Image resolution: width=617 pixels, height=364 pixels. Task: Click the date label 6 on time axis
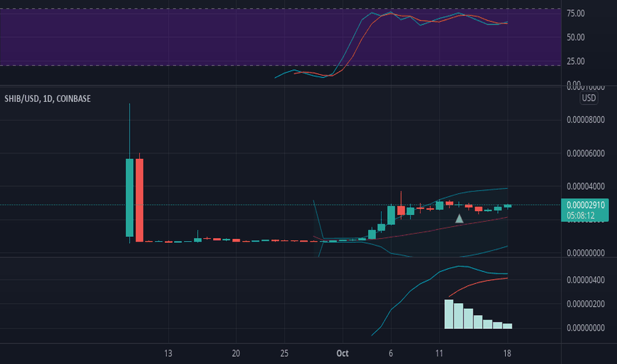pos(391,353)
